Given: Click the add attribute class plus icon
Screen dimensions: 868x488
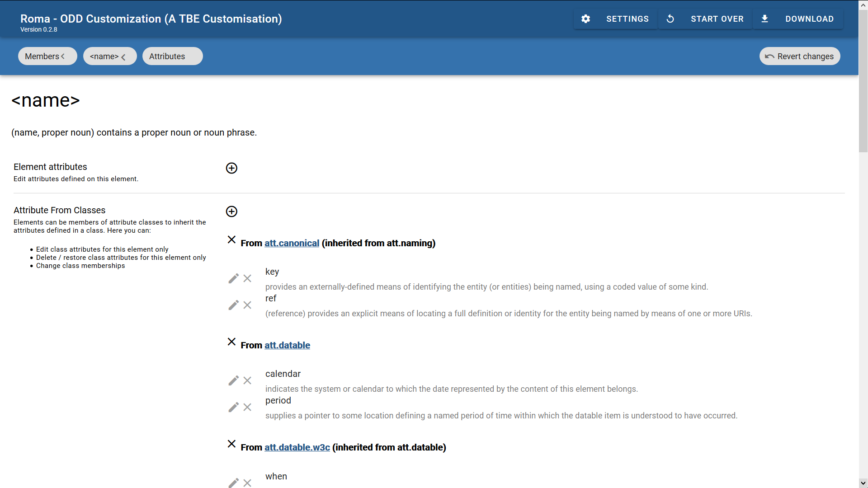Looking at the screenshot, I should click(x=231, y=211).
